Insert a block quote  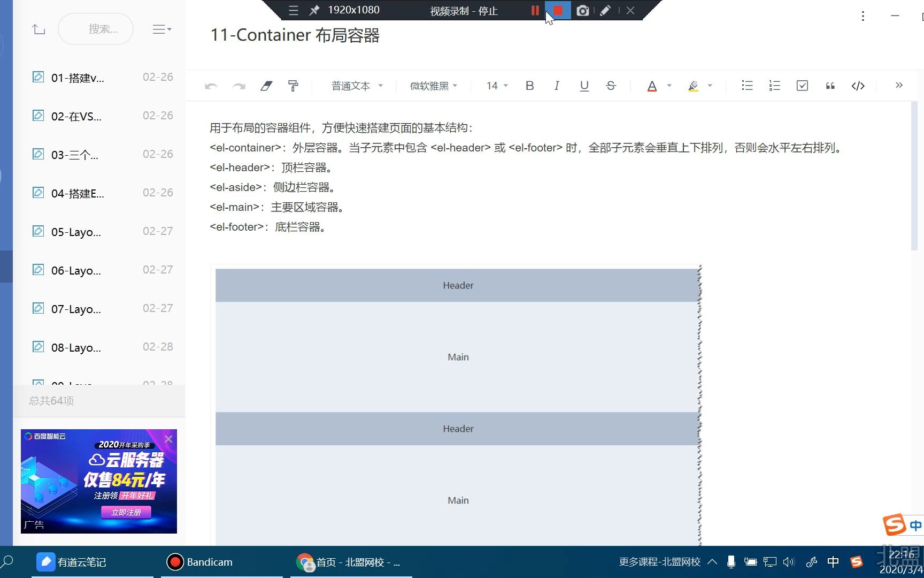830,86
